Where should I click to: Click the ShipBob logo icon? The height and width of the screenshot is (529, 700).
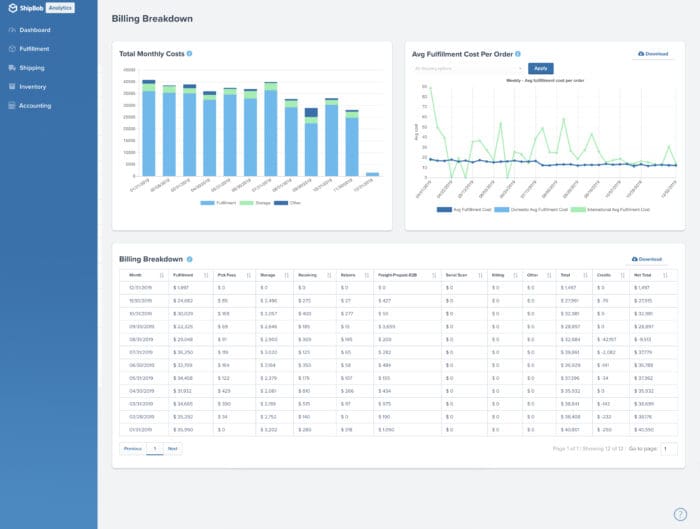13,8
